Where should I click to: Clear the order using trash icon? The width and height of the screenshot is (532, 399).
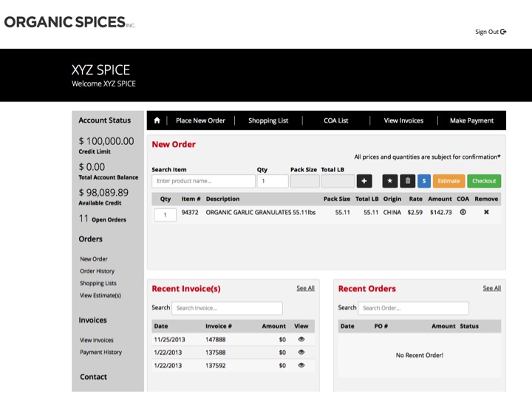(x=407, y=181)
